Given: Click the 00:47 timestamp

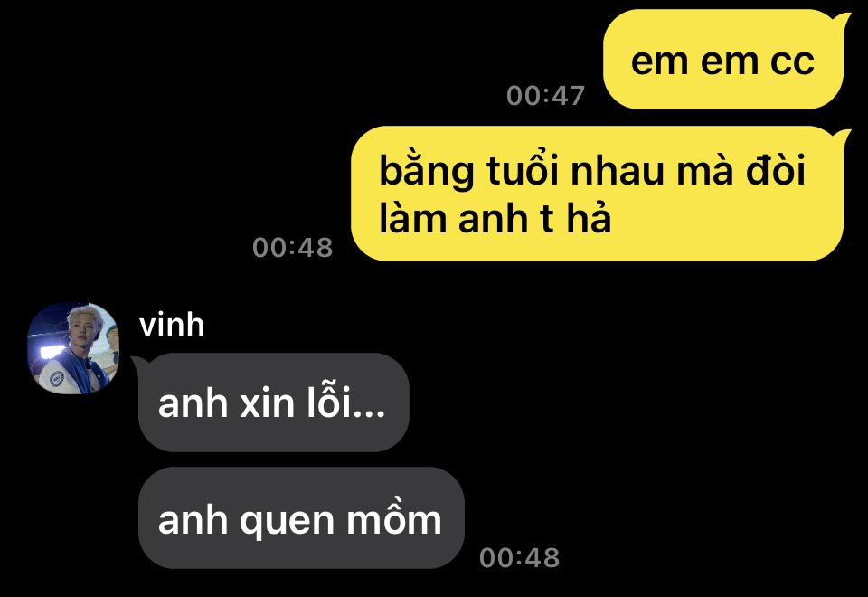Looking at the screenshot, I should (545, 96).
